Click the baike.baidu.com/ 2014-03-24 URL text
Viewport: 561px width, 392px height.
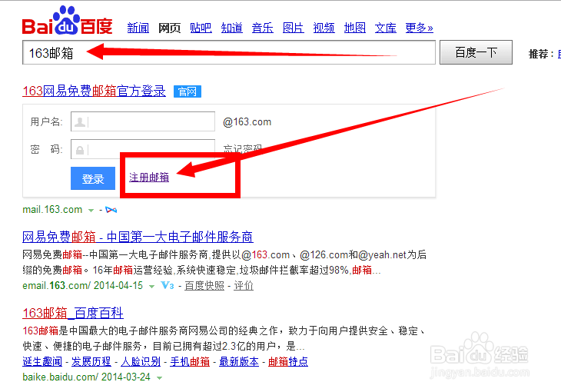pyautogui.click(x=86, y=377)
